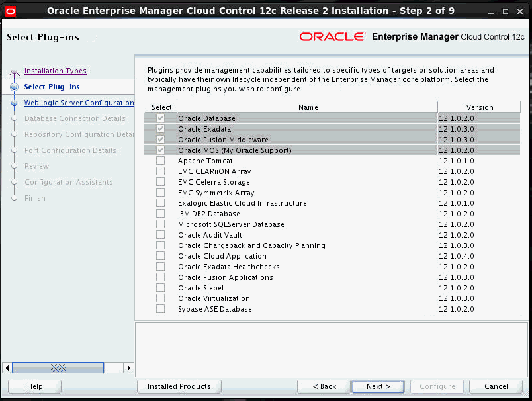Click the empty description text panel

331,349
